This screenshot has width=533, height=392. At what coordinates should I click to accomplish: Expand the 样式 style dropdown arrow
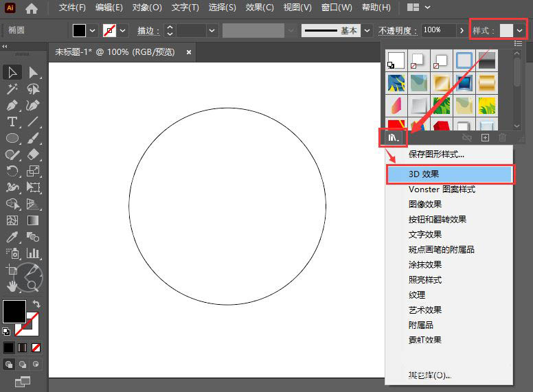(520, 30)
